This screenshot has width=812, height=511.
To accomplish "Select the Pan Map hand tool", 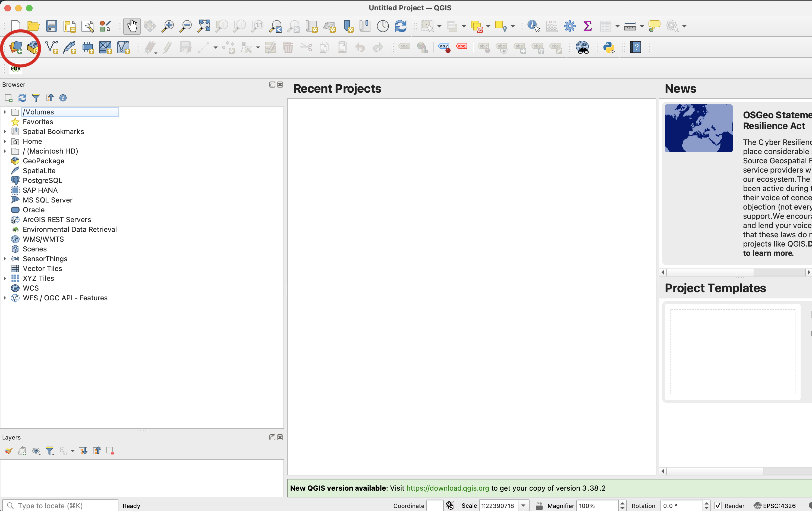I will (x=132, y=26).
